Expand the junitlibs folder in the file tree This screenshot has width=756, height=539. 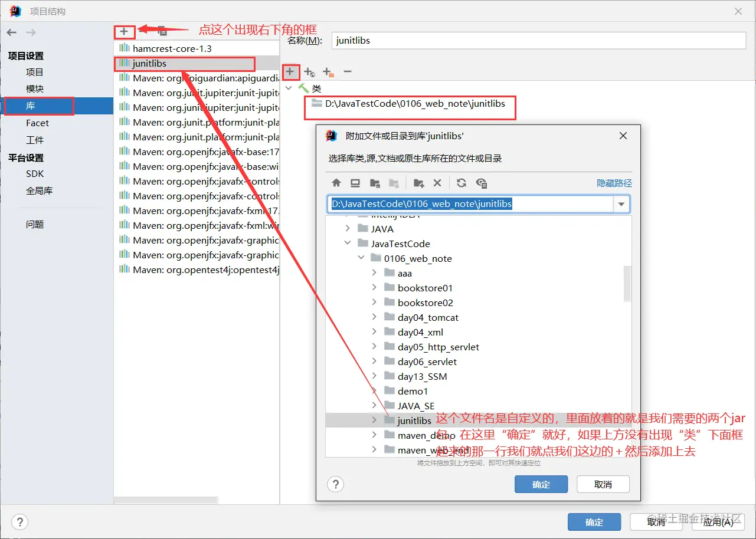click(x=374, y=420)
